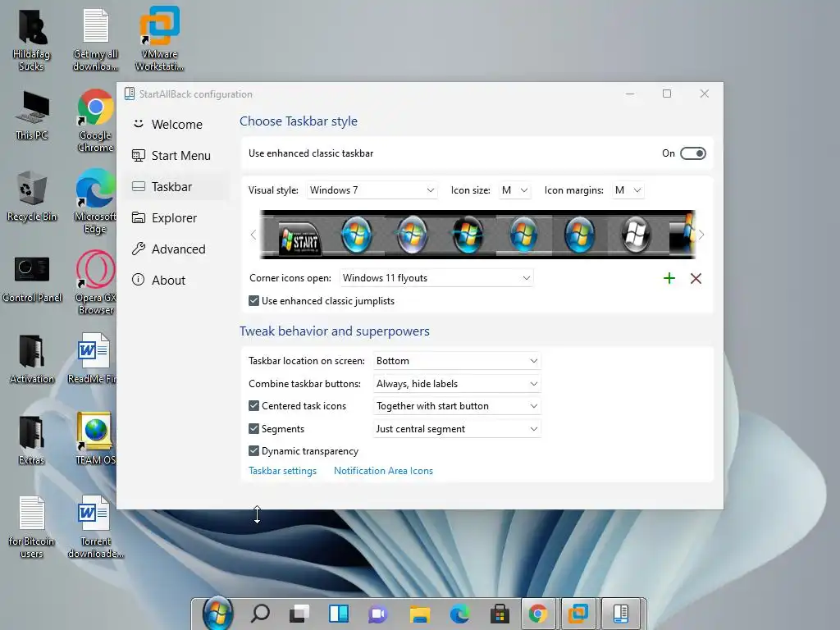840x630 pixels.
Task: Click the Windows 7 Start orb on taskbar
Action: pyautogui.click(x=217, y=614)
